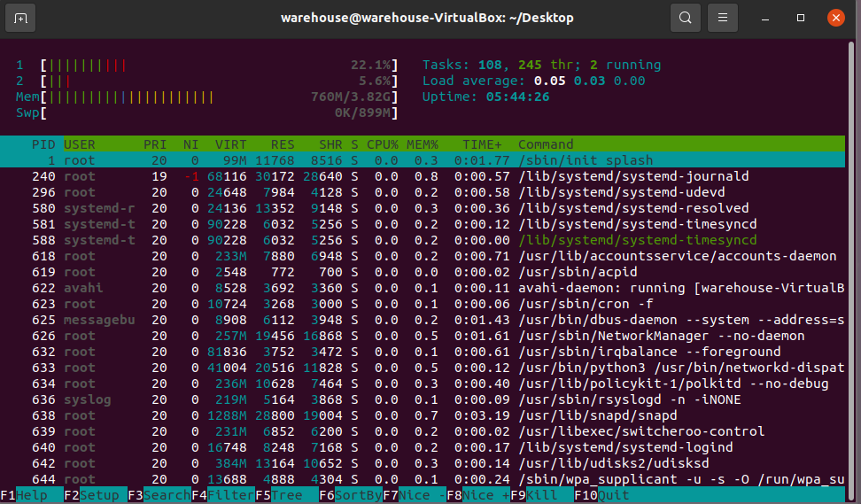The width and height of the screenshot is (861, 504).
Task: Open the terminal hamburger menu
Action: pos(723,18)
